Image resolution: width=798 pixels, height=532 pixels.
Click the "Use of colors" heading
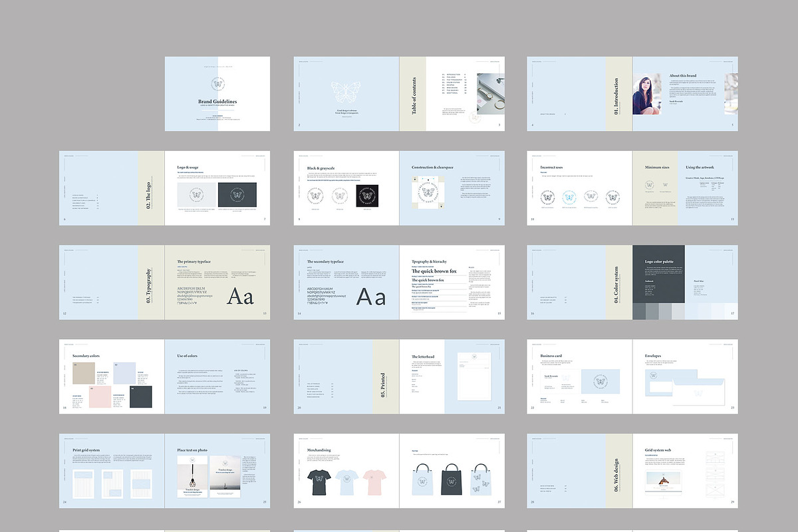188,356
